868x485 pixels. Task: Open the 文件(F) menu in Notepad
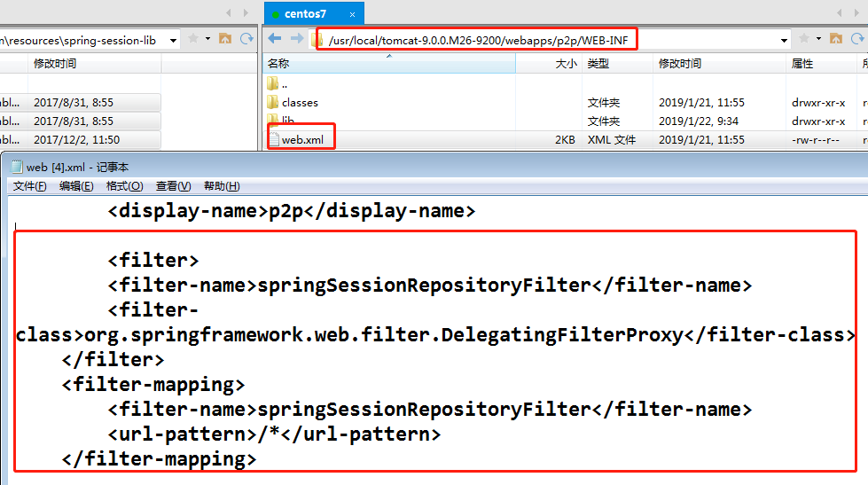[x=30, y=186]
